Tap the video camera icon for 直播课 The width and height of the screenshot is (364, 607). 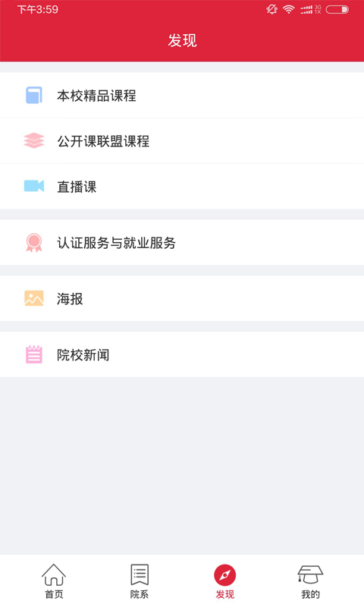[34, 186]
